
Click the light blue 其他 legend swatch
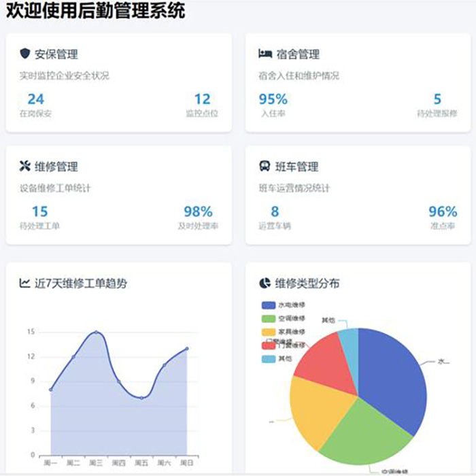[268, 358]
